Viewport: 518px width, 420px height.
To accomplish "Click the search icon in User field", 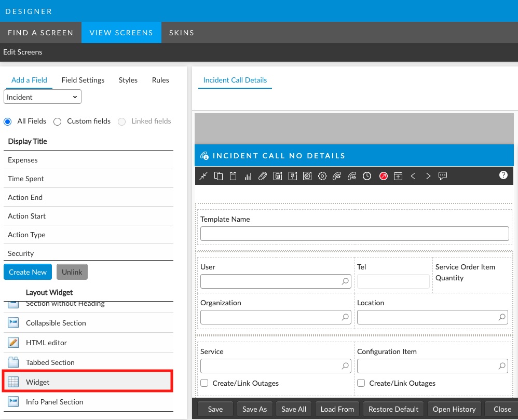I will [345, 281].
